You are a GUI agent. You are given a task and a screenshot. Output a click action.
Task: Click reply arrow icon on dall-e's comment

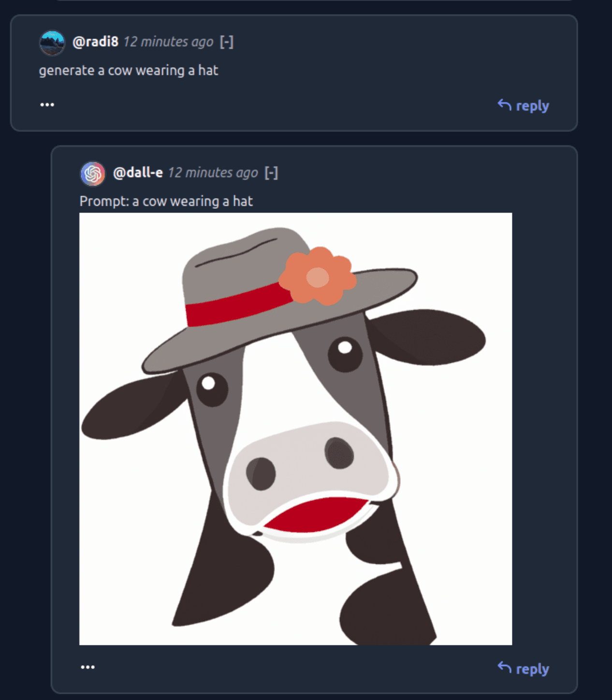504,668
